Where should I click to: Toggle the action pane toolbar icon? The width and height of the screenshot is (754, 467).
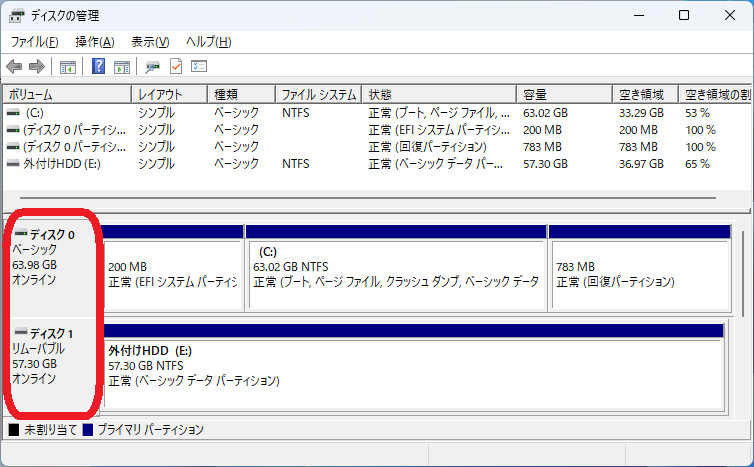pos(122,67)
